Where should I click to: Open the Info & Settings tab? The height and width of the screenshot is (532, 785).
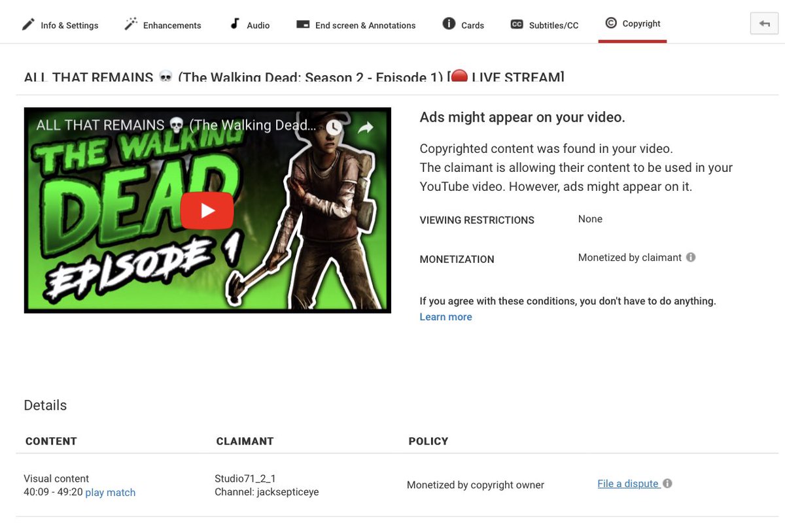60,25
